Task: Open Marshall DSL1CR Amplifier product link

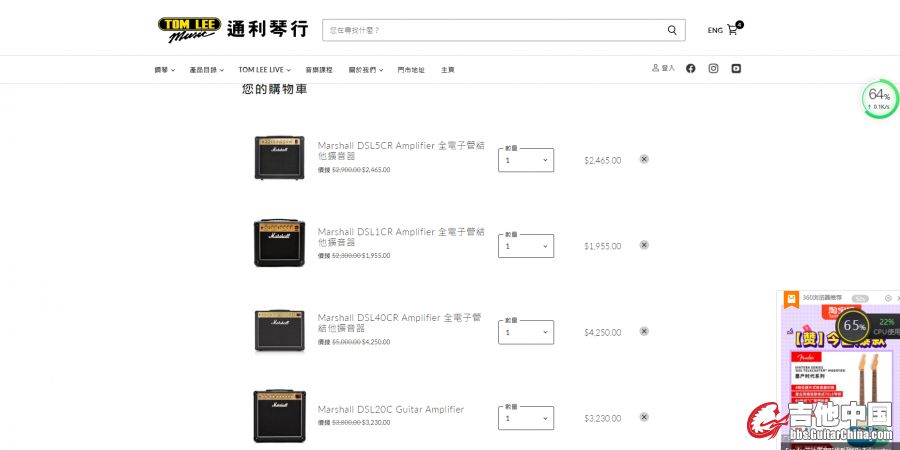Action: [x=401, y=237]
